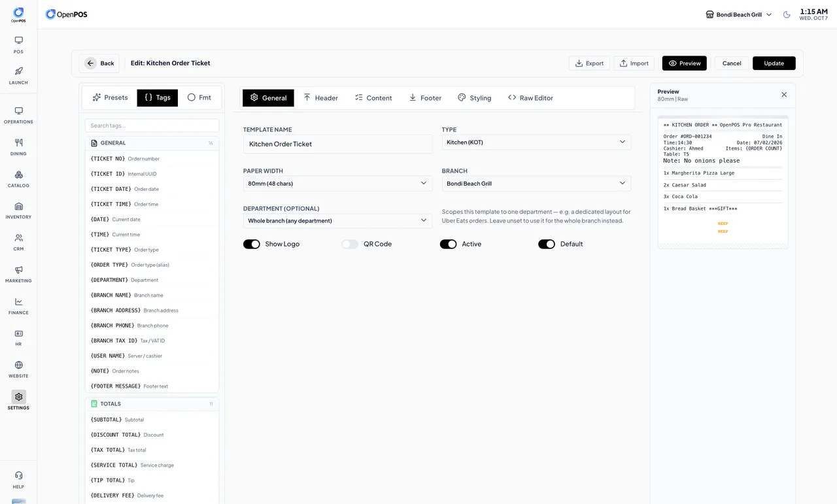Click the Back button
The image size is (837, 504).
[99, 63]
